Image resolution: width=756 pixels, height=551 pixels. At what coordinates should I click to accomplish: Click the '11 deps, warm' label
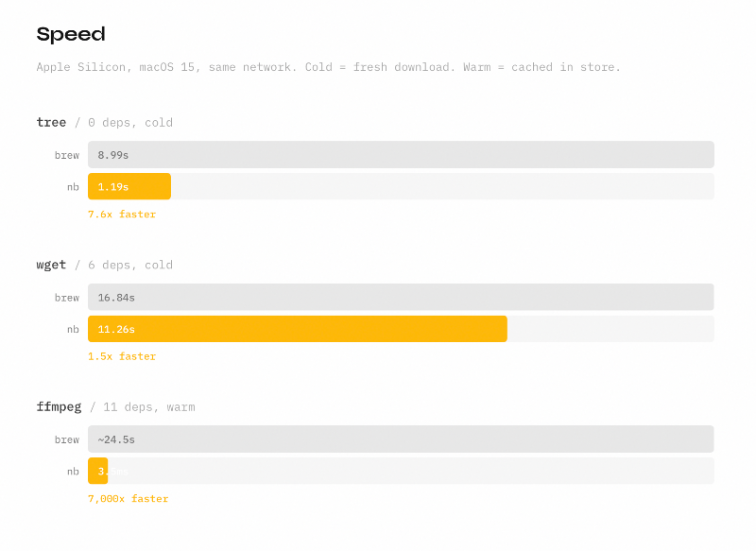tap(148, 407)
